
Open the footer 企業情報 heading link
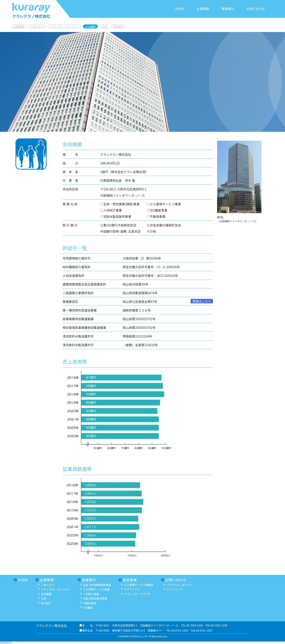(46, 580)
